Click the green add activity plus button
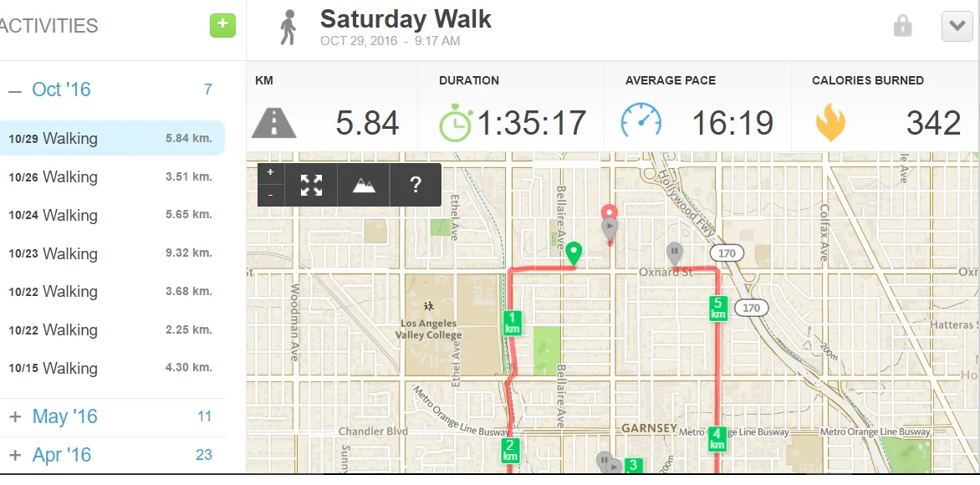Image resolution: width=980 pixels, height=485 pixels. point(222,25)
